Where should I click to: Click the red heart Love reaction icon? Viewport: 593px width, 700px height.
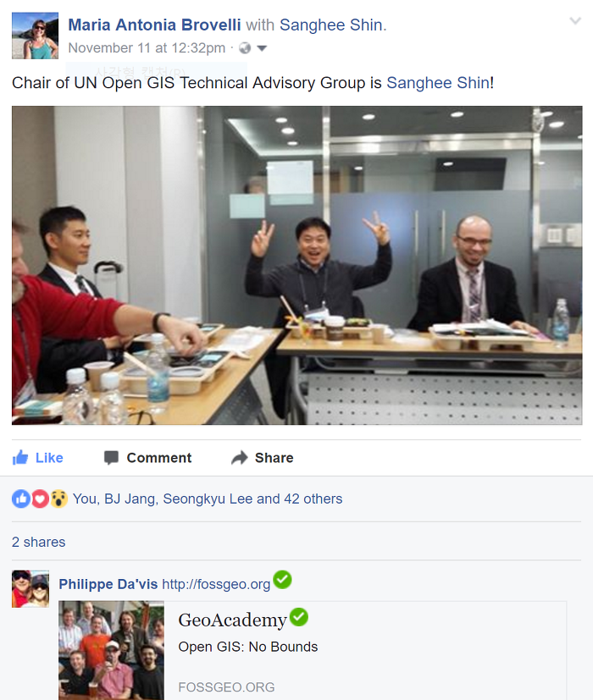40,499
